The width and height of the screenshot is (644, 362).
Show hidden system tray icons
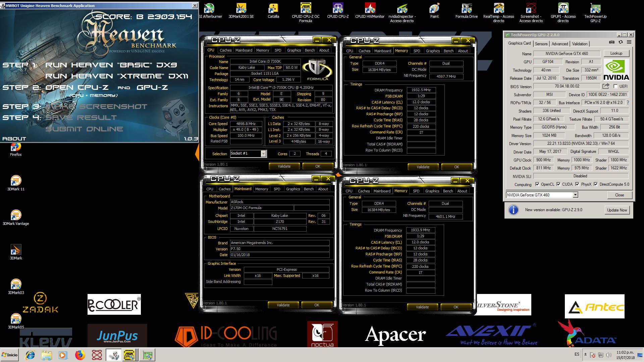click(x=585, y=355)
